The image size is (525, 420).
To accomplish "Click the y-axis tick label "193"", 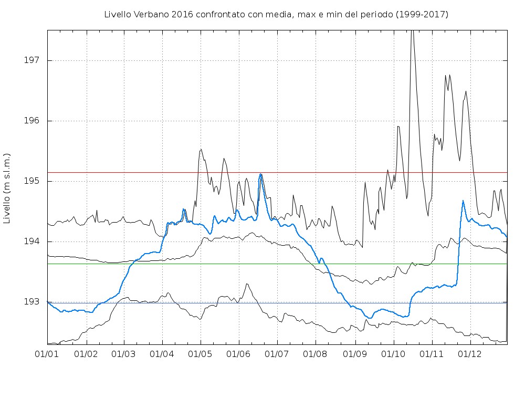I will pyautogui.click(x=31, y=302).
